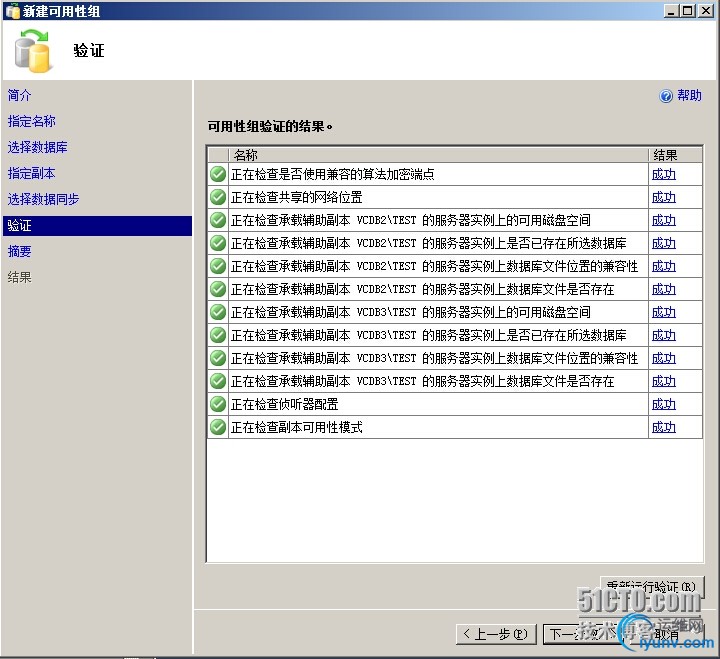The image size is (720, 659).
Task: Click the green check for VCDB3\TEST file location compatibility row
Action: click(x=218, y=358)
